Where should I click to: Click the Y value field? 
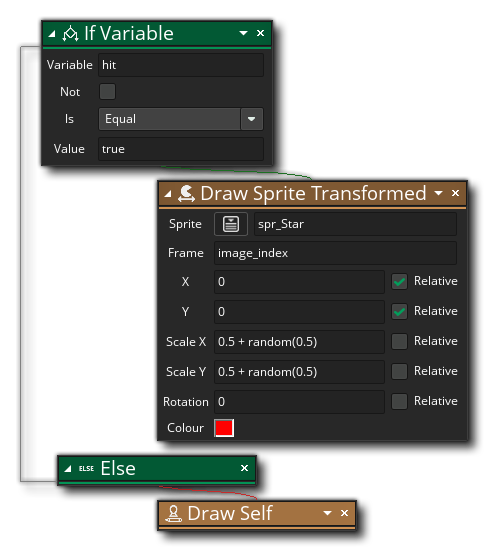pos(299,312)
